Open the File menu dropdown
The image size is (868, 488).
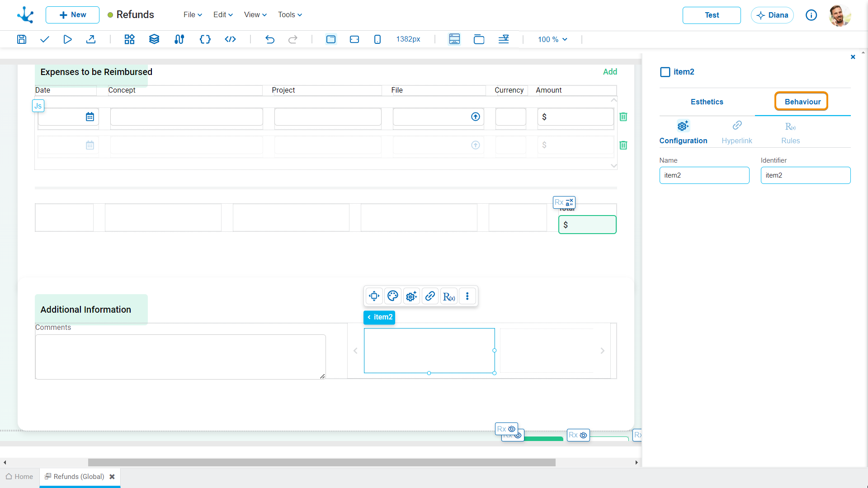193,15
